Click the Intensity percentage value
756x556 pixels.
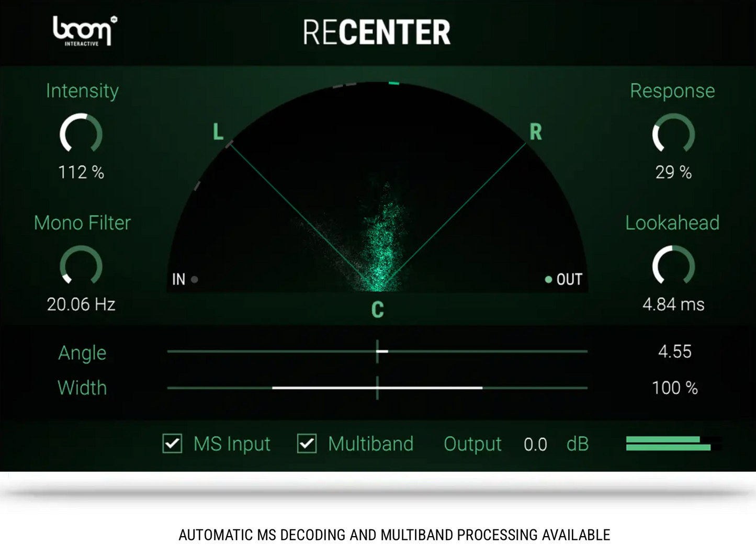point(81,172)
